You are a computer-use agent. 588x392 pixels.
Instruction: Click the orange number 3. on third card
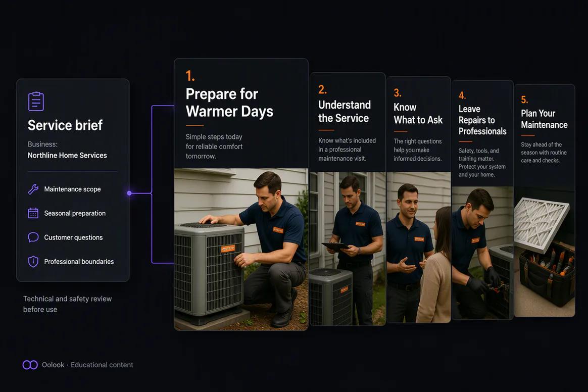[x=398, y=92]
